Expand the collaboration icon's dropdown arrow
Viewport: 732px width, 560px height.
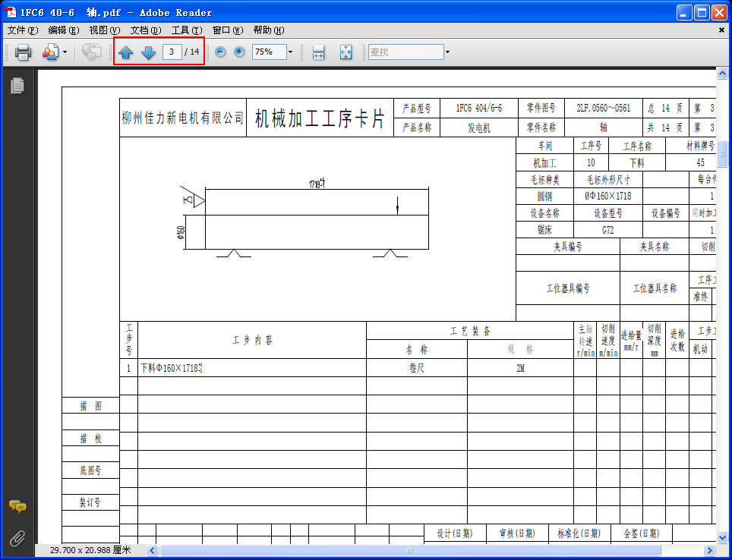click(x=65, y=52)
